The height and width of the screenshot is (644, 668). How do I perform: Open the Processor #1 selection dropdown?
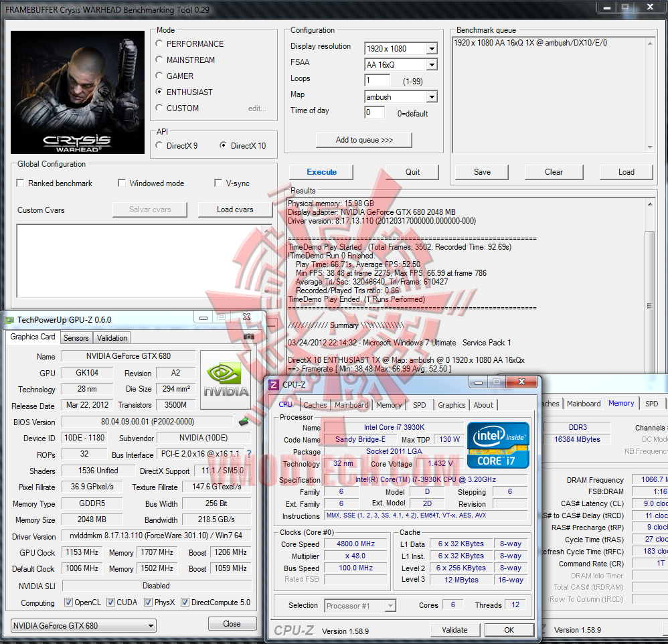tap(360, 606)
